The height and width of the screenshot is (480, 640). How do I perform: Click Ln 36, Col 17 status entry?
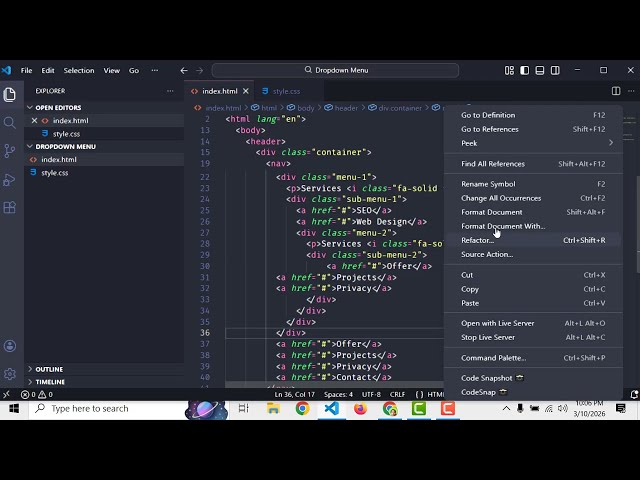pyautogui.click(x=294, y=394)
